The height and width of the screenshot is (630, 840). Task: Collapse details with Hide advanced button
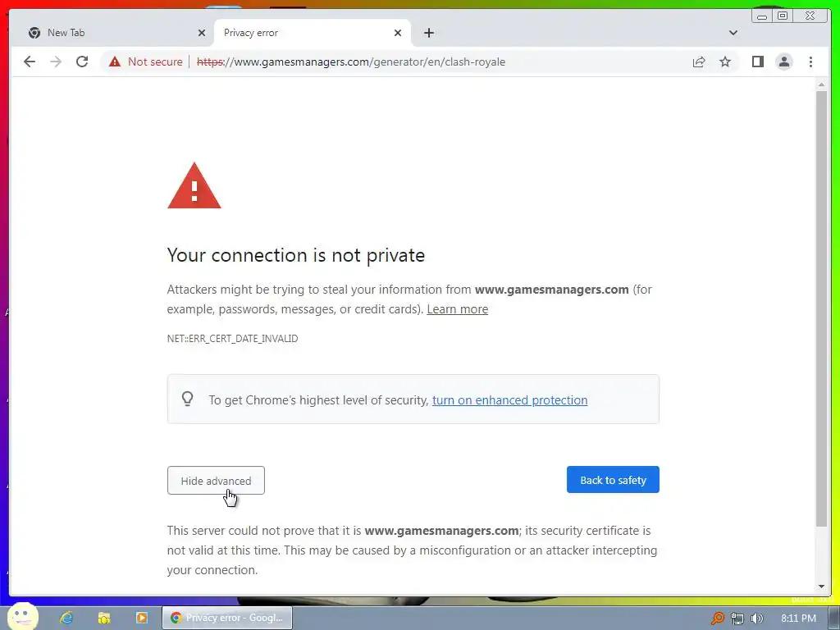pyautogui.click(x=216, y=481)
